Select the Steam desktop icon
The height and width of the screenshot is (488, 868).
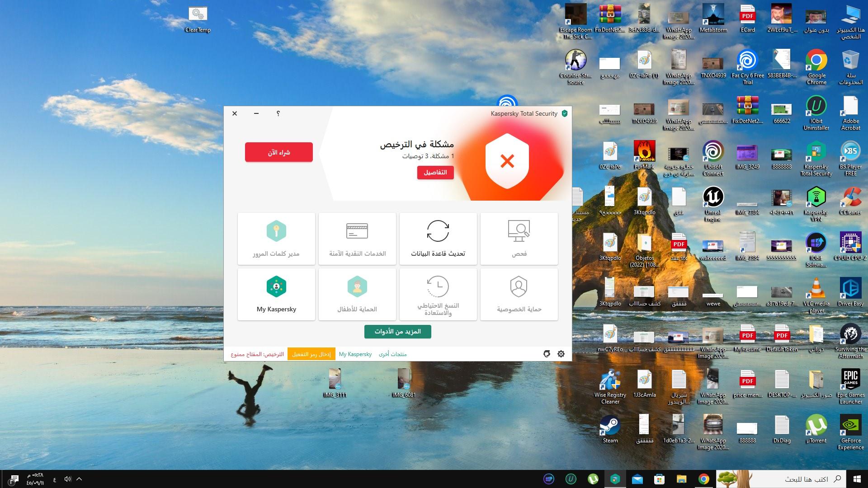click(x=610, y=429)
